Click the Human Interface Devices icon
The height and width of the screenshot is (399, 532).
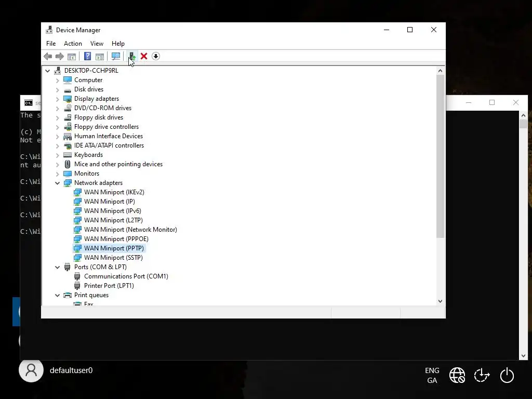[68, 136]
